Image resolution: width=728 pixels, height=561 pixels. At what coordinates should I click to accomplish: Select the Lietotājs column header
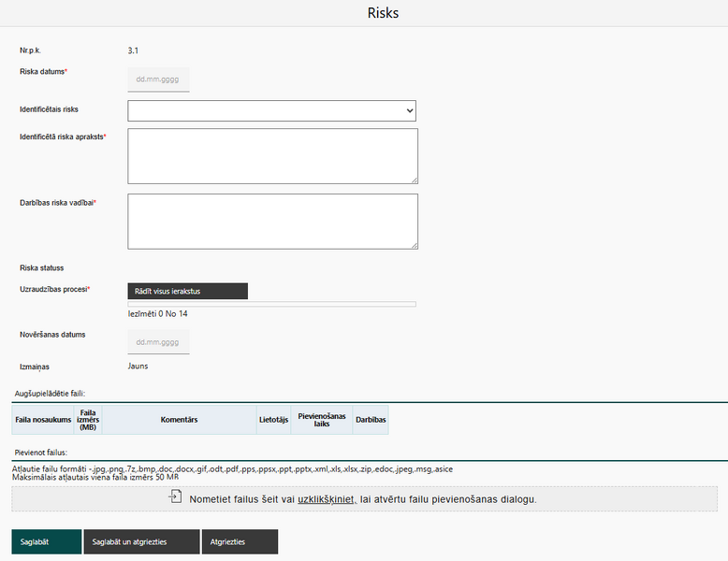point(273,420)
